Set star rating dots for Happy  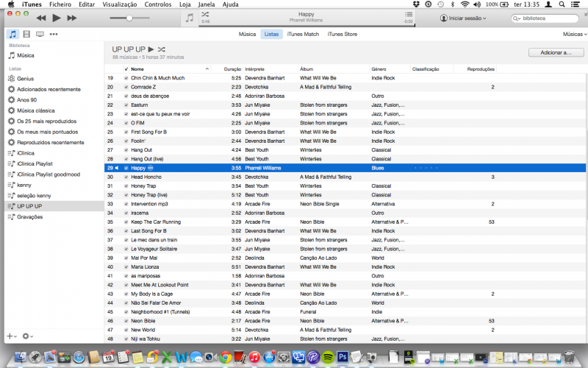pyautogui.click(x=426, y=169)
